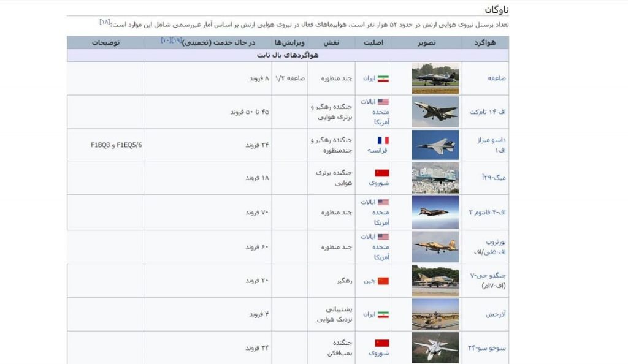Select the ۲۰ فروند quantity cell

tap(209, 281)
